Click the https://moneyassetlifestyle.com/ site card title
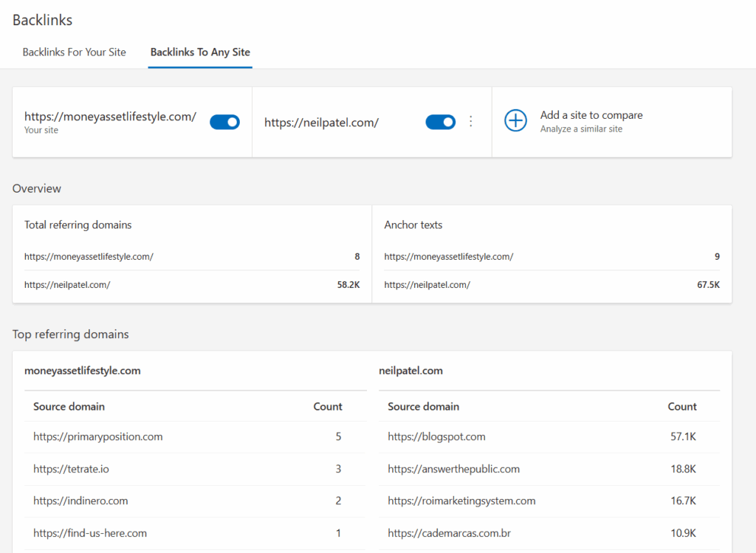This screenshot has width=756, height=553. (111, 116)
